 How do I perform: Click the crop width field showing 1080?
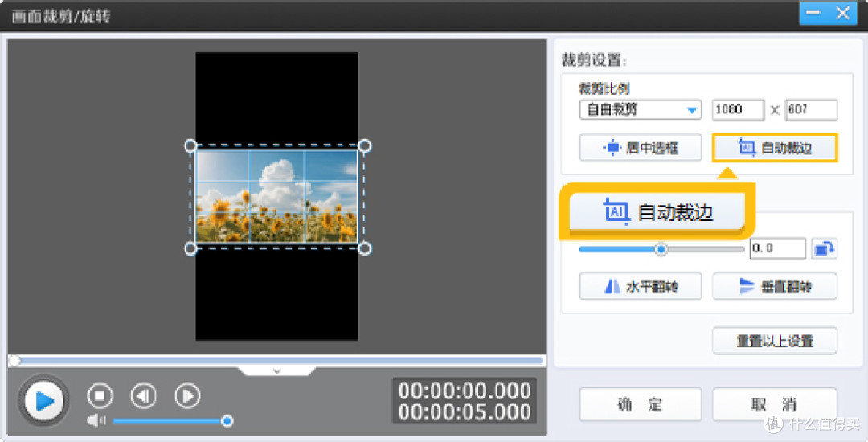pyautogui.click(x=738, y=109)
